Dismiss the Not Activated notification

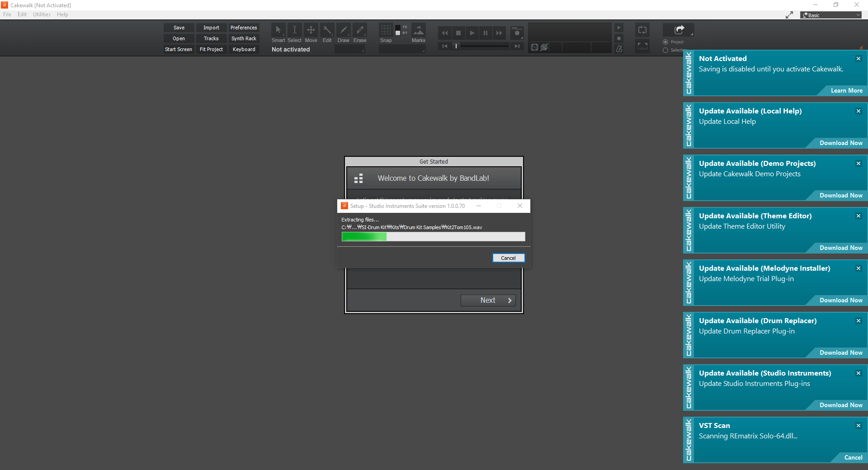[x=859, y=59]
